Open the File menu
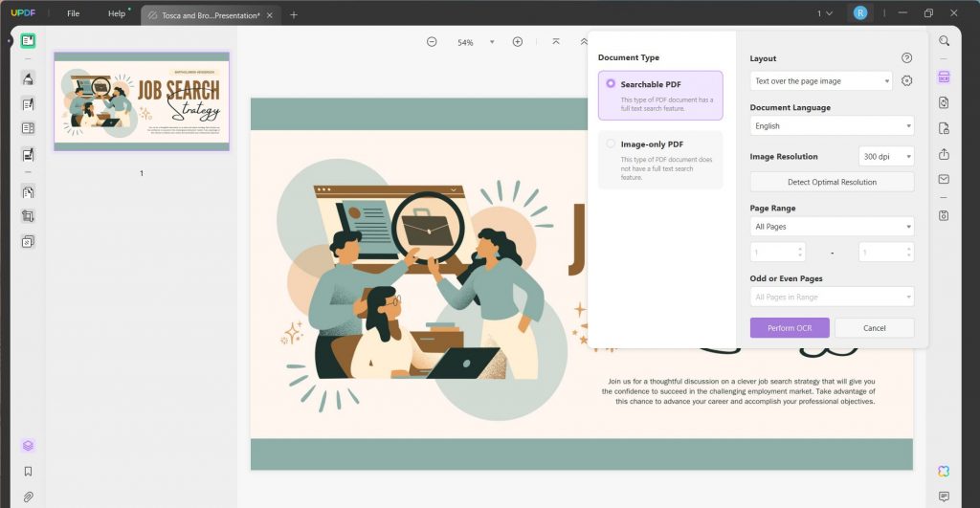980x508 pixels. pyautogui.click(x=73, y=14)
